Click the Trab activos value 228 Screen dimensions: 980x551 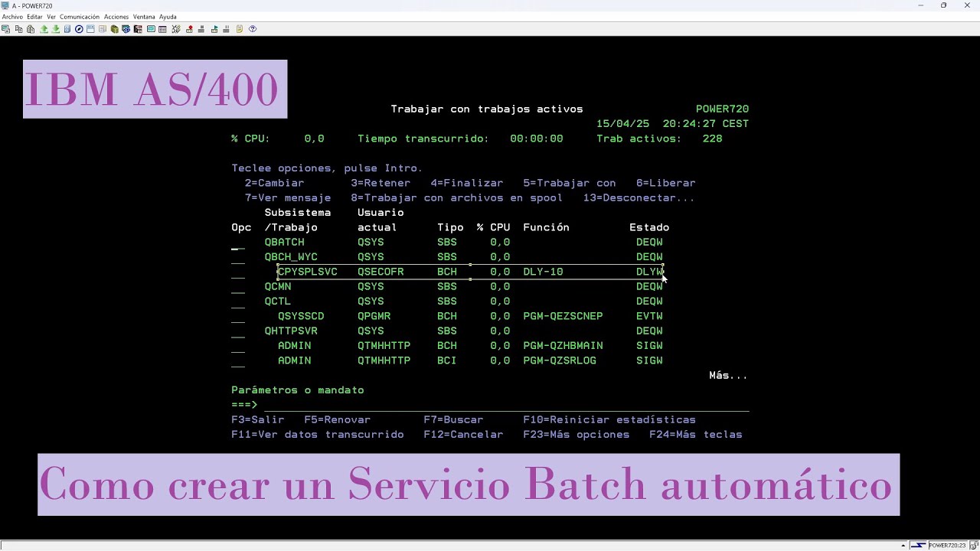pos(712,139)
